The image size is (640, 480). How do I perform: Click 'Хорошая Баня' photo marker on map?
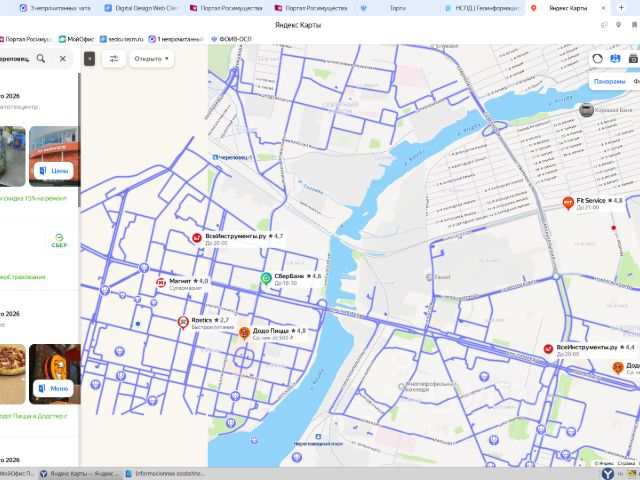586,110
